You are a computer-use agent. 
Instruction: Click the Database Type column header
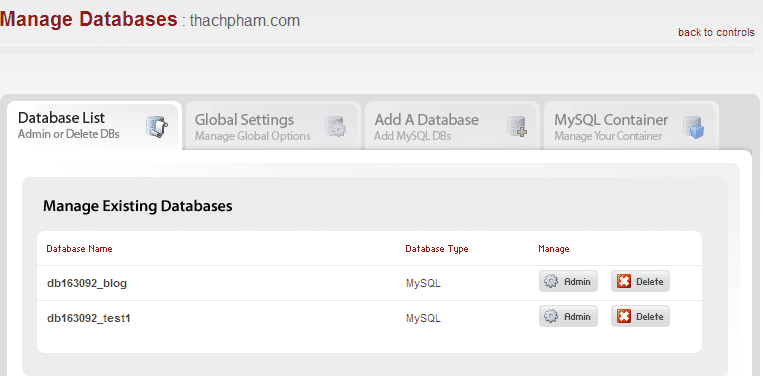tap(437, 249)
